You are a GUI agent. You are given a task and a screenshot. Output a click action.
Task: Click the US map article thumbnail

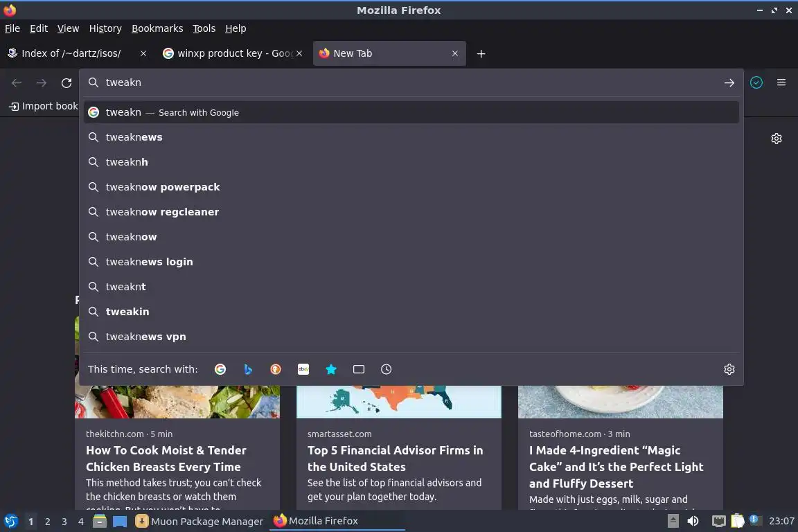point(398,402)
